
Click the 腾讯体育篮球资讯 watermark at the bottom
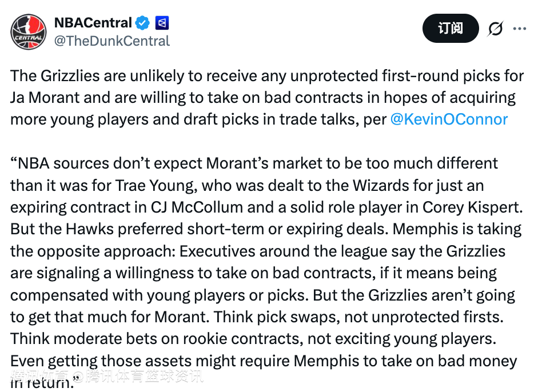145,377
